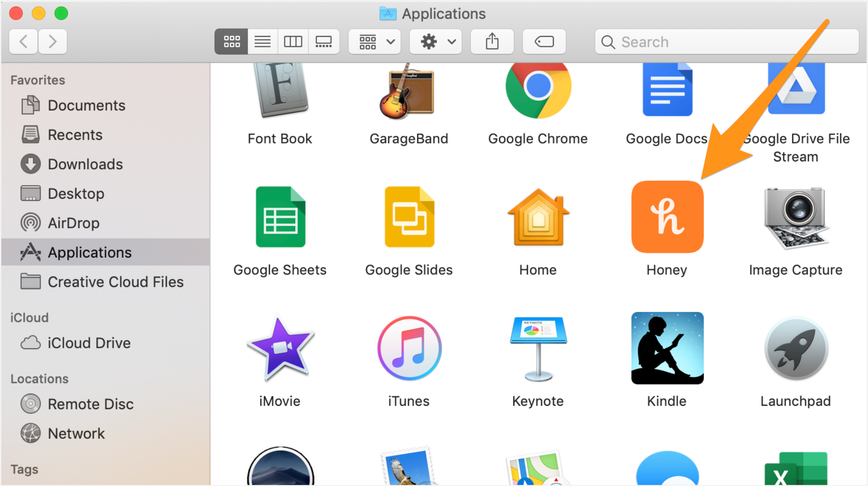
Task: Select the Image Capture camera icon
Action: 796,218
